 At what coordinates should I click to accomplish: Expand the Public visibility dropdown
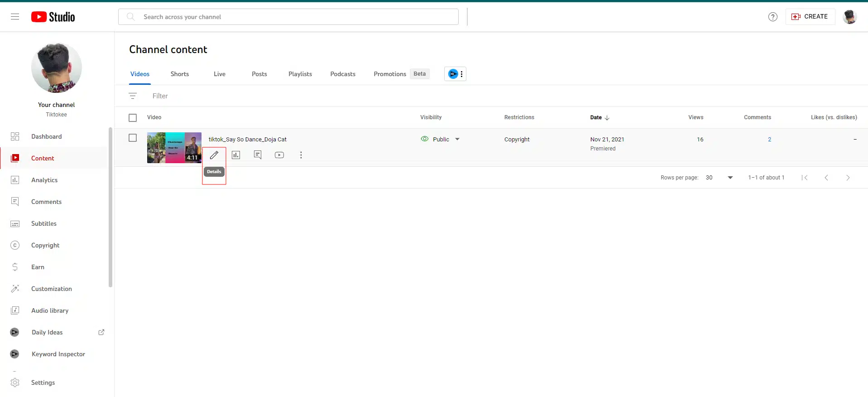pos(457,139)
